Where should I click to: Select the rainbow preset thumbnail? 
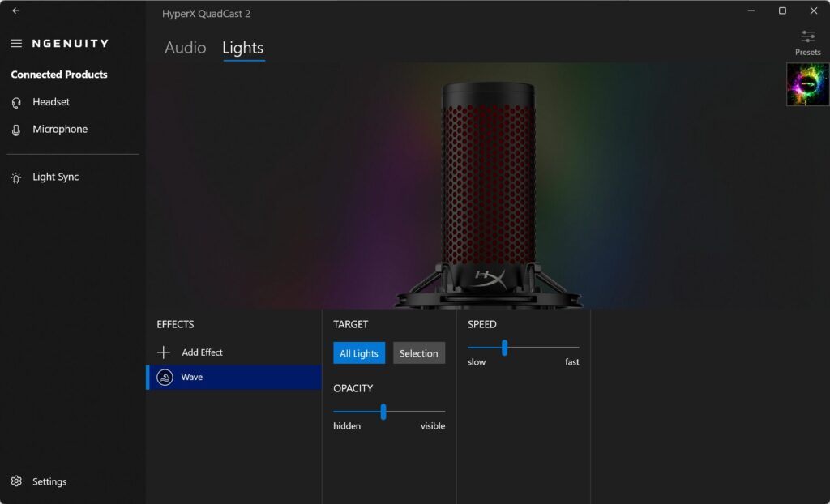(808, 85)
